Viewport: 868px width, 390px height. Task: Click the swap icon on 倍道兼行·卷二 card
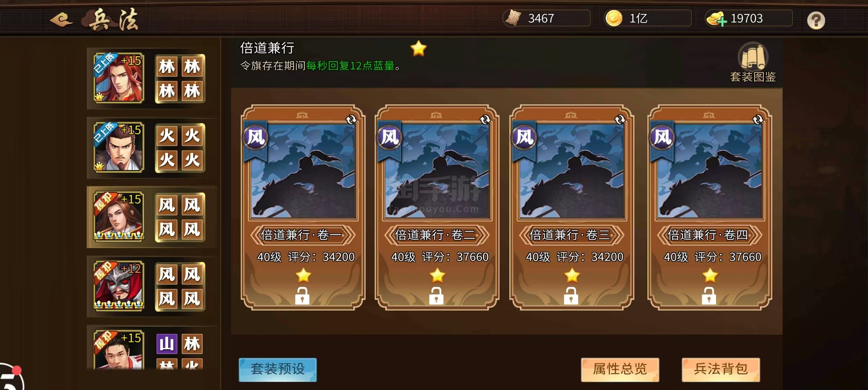pos(485,119)
